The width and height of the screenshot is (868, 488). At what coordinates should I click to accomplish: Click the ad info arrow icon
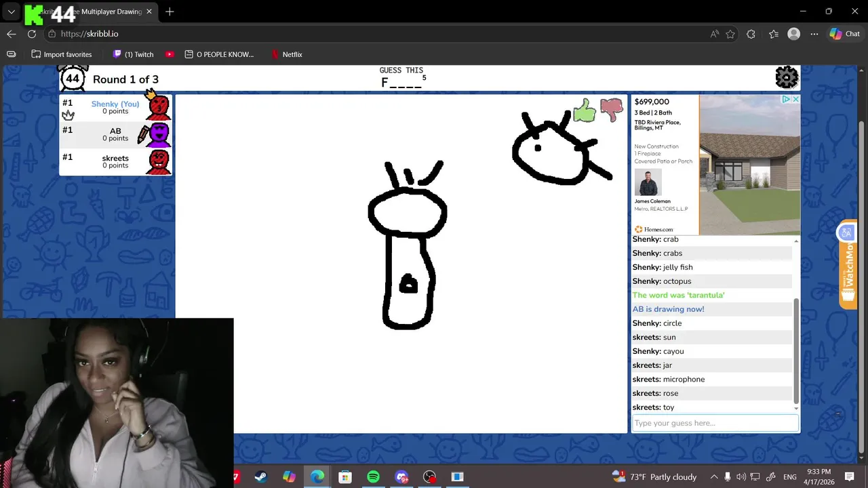tap(786, 100)
